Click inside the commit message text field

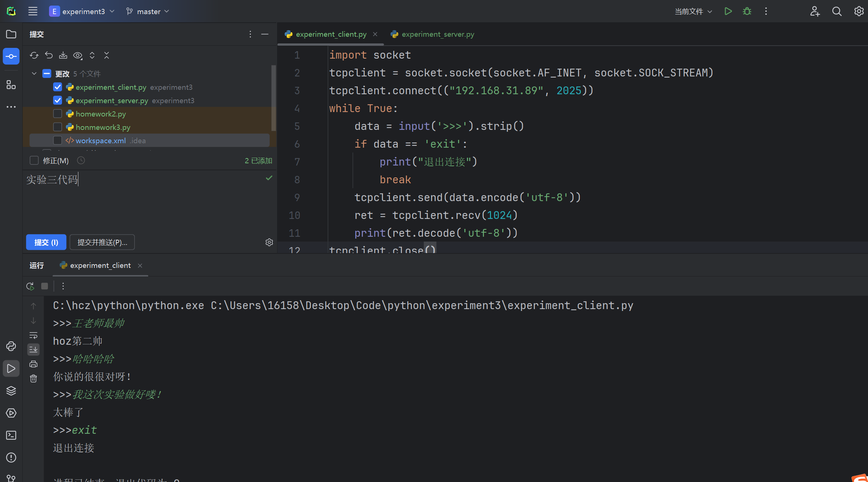[x=149, y=200]
